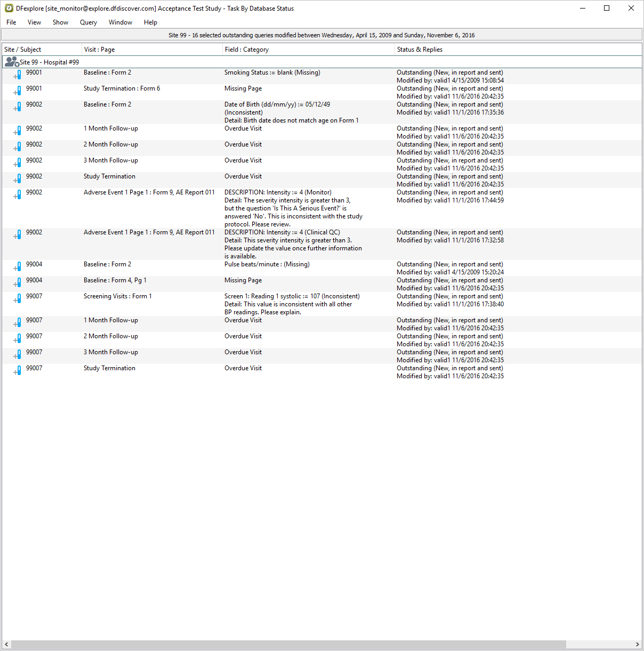Click query icon for 99002 1 Month Follow-up
The width and height of the screenshot is (644, 651).
18,131
